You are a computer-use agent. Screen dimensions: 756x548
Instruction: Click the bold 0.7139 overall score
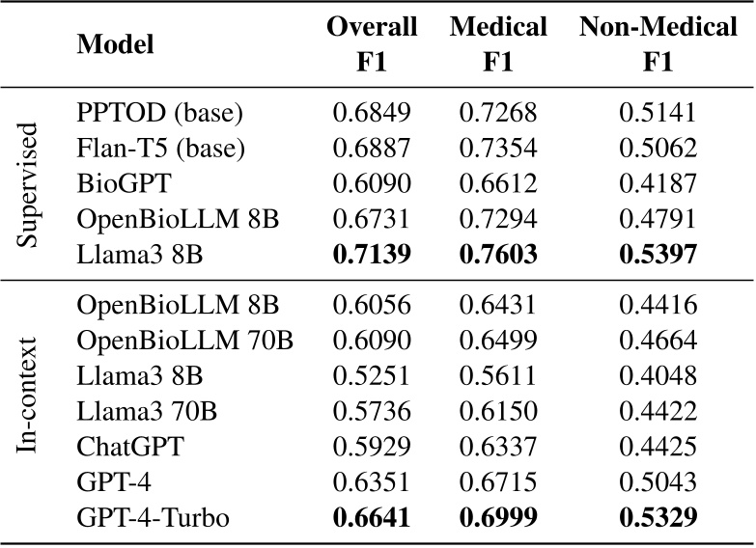click(x=373, y=254)
